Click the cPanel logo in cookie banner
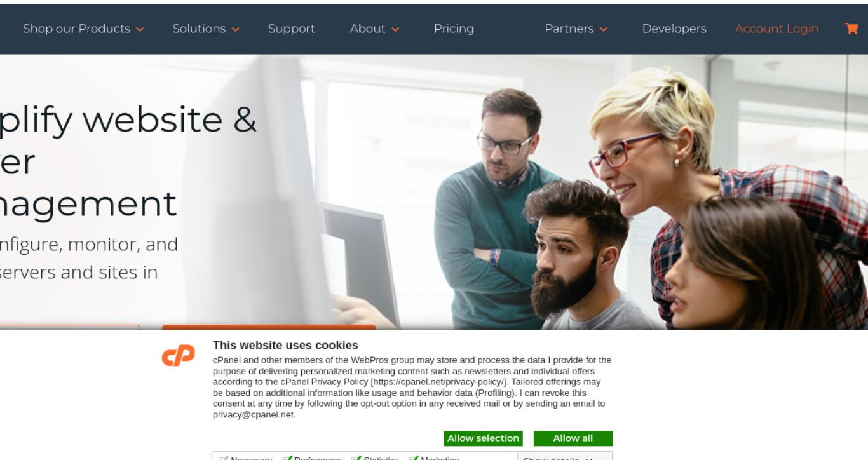Viewport: 868px width, 460px height. (x=179, y=357)
